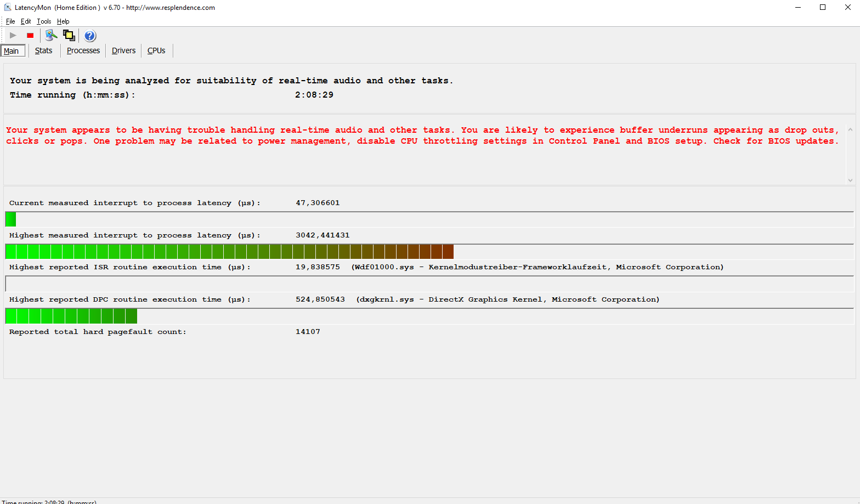Stop monitoring with the red square button

pyautogui.click(x=30, y=36)
